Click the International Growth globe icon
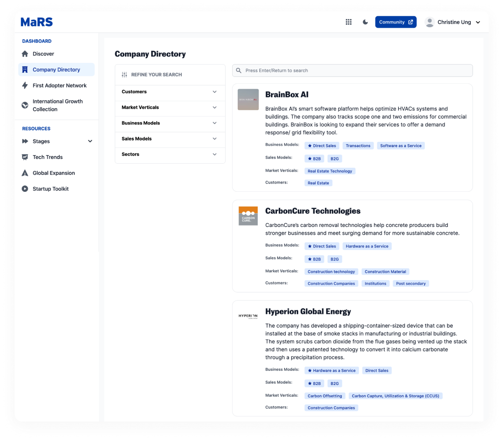This screenshot has width=504, height=440. point(25,105)
